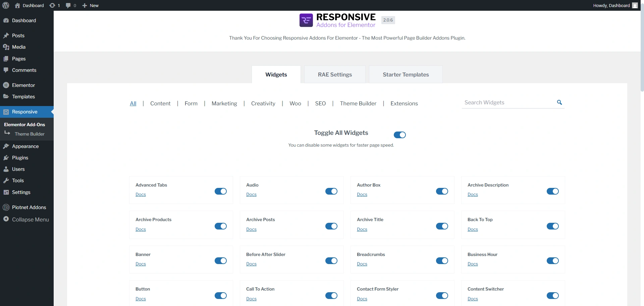Show Woo category widgets
This screenshot has height=306, width=644.
click(x=295, y=103)
